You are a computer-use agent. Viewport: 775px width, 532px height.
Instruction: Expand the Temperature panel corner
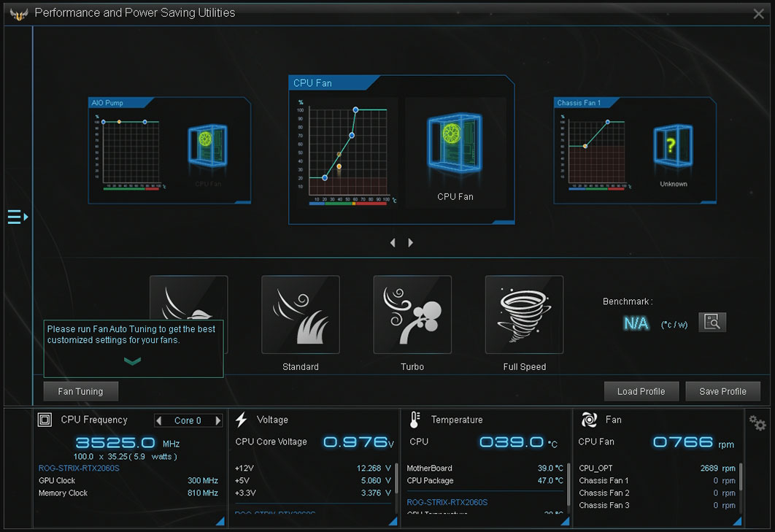565,520
